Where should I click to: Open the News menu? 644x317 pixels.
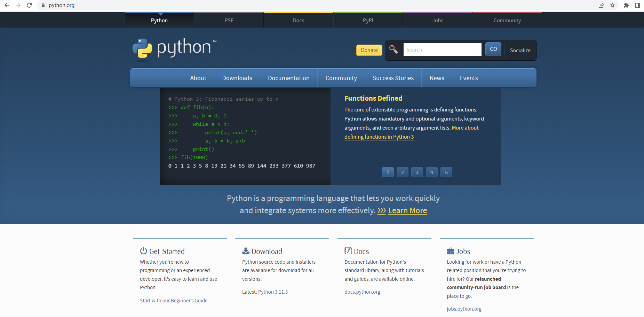point(437,78)
